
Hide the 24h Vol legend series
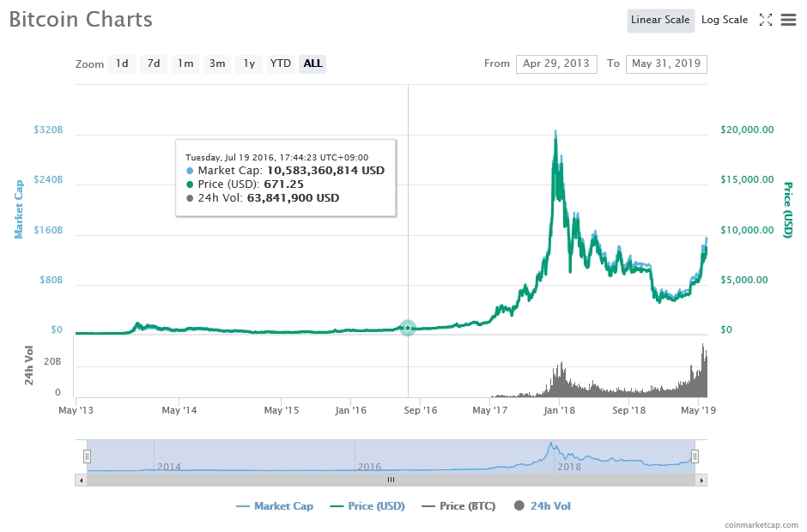coord(542,506)
